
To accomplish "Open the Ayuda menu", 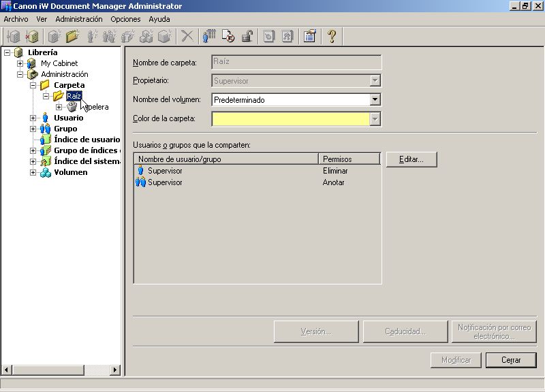I will tap(159, 19).
